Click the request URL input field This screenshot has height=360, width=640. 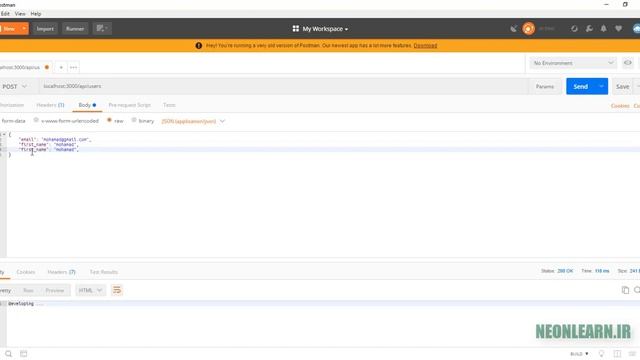284,86
